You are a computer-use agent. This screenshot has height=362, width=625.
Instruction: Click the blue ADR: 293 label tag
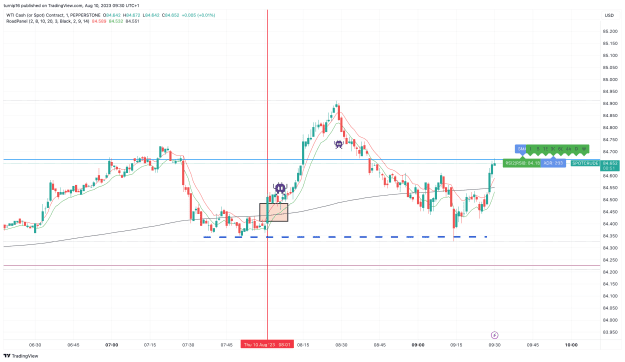click(553, 163)
